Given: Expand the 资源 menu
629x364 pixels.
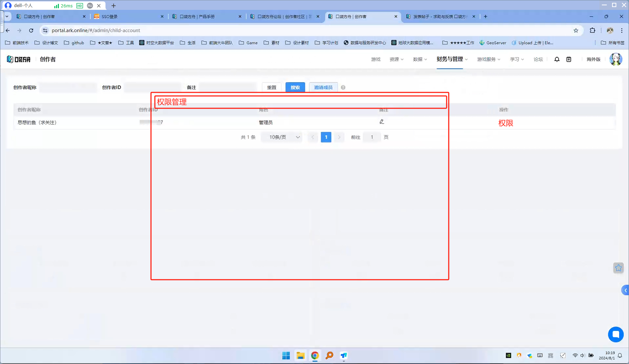Looking at the screenshot, I should tap(396, 59).
